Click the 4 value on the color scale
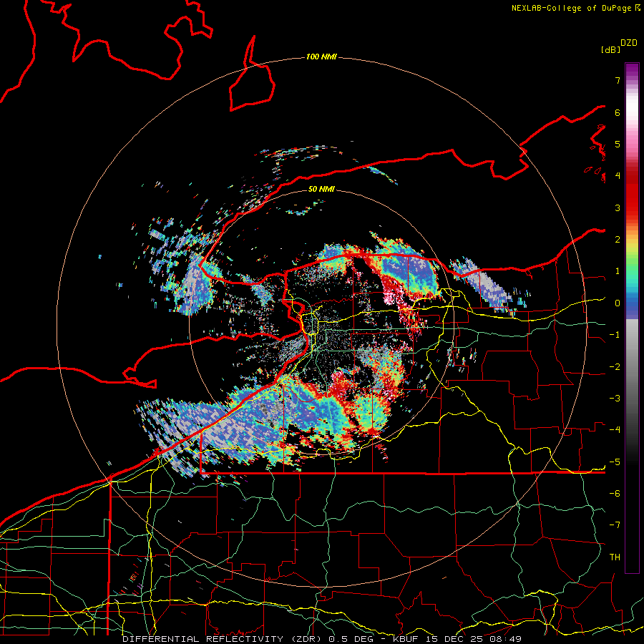 click(x=618, y=176)
